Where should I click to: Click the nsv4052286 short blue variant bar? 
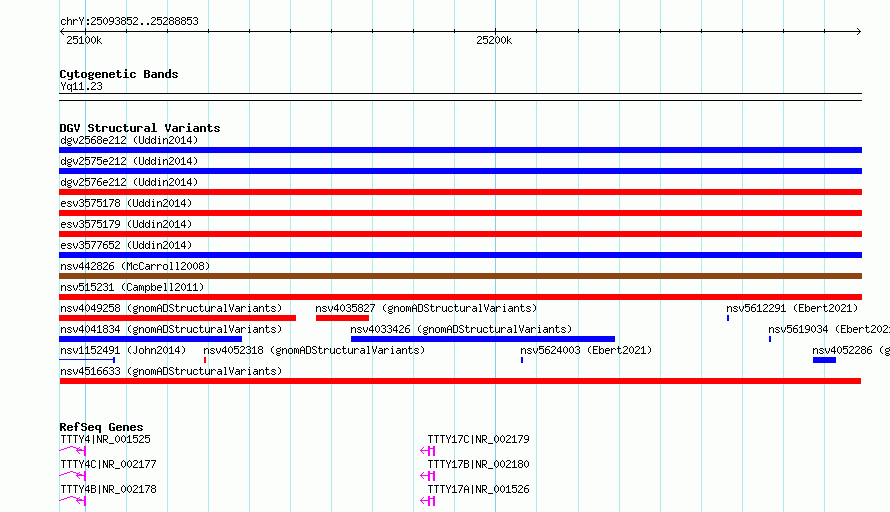pyautogui.click(x=824, y=360)
